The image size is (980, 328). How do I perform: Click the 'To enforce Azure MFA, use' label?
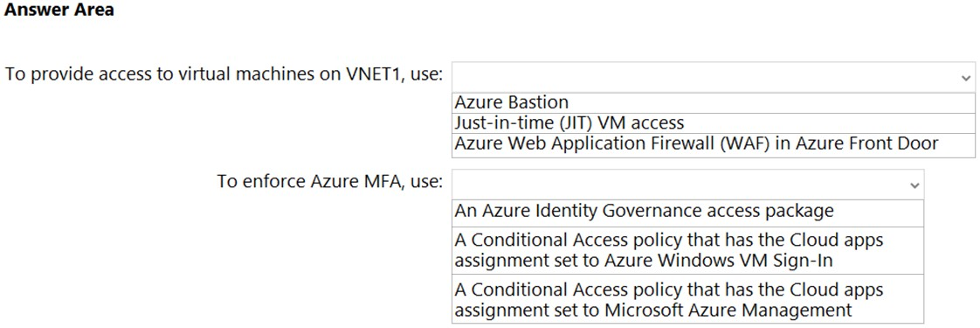pyautogui.click(x=331, y=182)
